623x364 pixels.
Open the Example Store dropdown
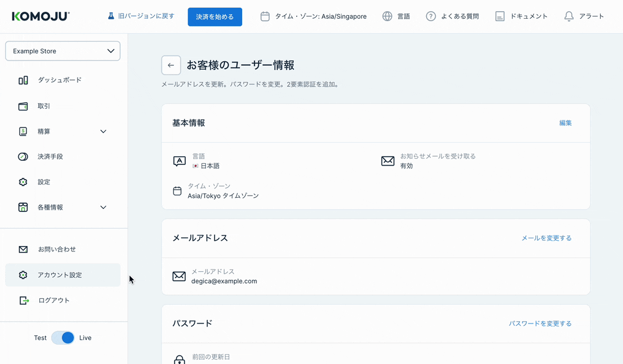tap(63, 51)
